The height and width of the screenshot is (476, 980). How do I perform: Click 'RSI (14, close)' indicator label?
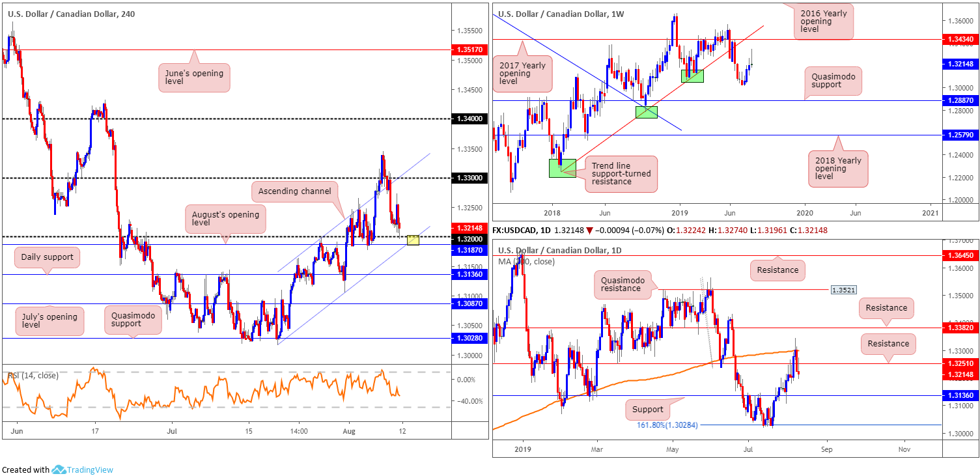tap(33, 376)
